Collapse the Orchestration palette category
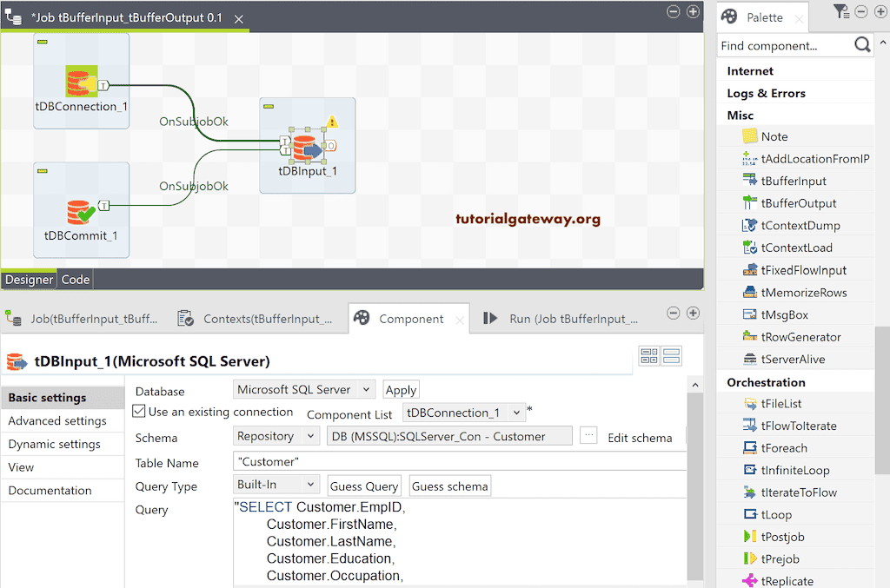890x588 pixels. pos(765,381)
